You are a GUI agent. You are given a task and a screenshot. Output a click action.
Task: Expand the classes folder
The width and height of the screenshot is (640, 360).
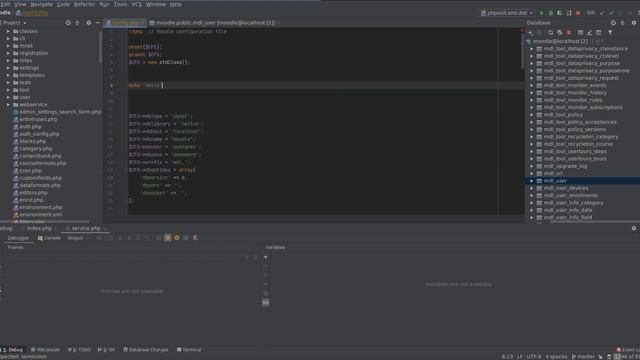8,31
